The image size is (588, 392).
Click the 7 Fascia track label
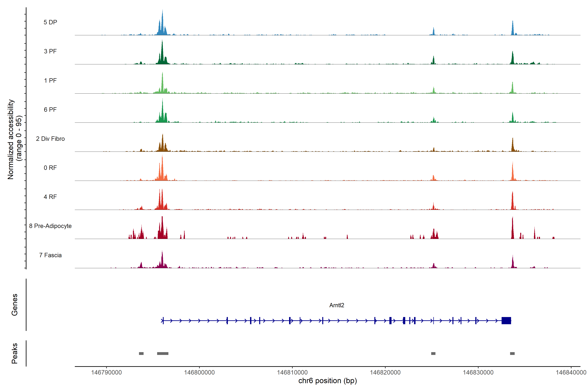click(x=50, y=255)
